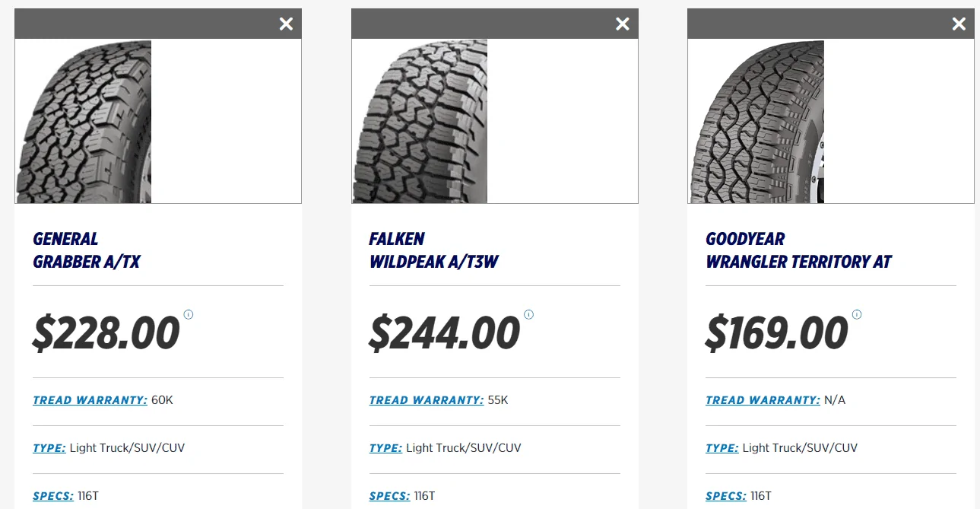Open TYPE link on Goodyear Wrangler card
This screenshot has height=509, width=980.
[722, 447]
